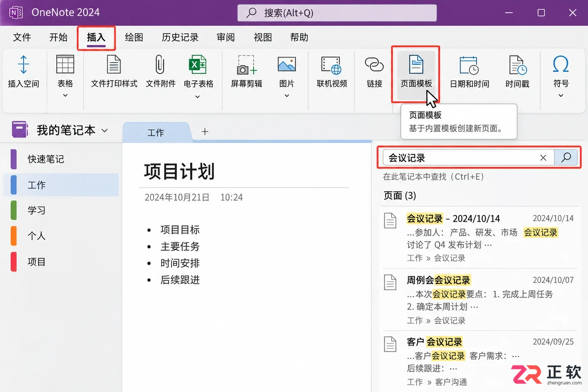The width and height of the screenshot is (588, 392).
Task: Select the 工作 section tab
Action: [156, 132]
